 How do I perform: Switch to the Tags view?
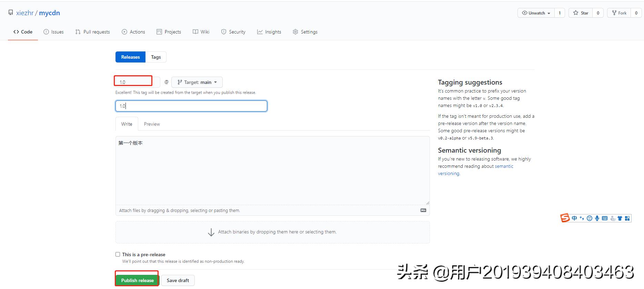(x=156, y=57)
